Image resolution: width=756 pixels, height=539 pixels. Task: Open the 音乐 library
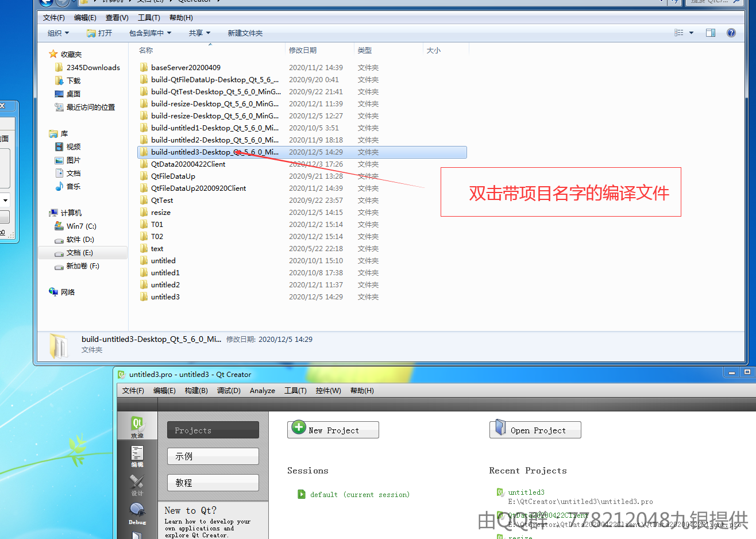68,186
